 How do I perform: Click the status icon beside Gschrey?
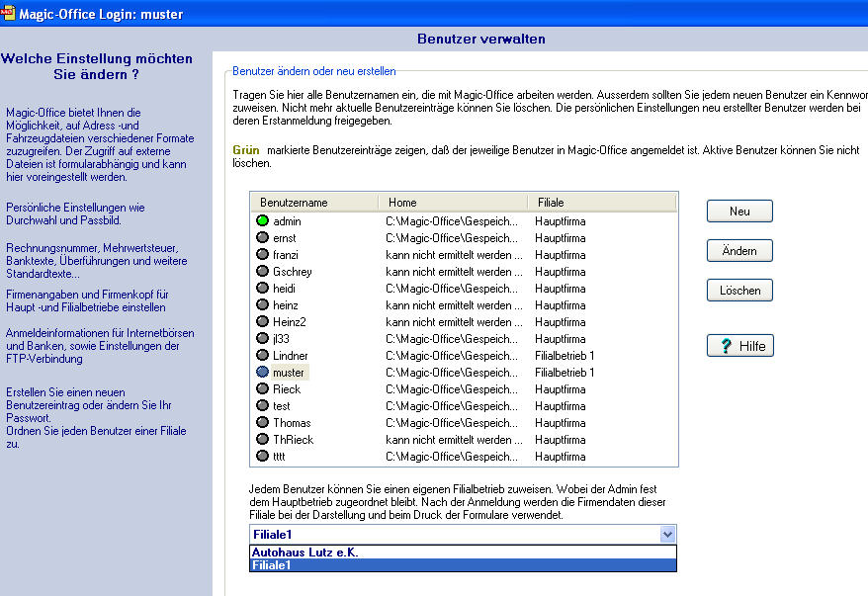click(262, 271)
